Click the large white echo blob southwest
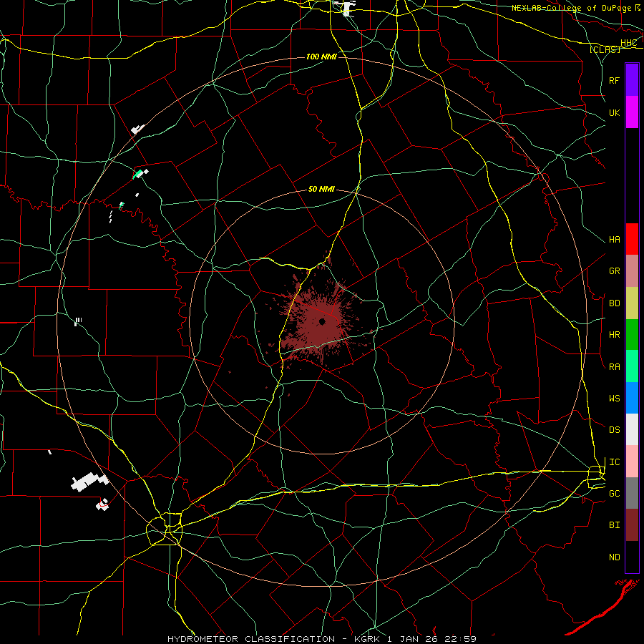The image size is (644, 644). pos(89,482)
